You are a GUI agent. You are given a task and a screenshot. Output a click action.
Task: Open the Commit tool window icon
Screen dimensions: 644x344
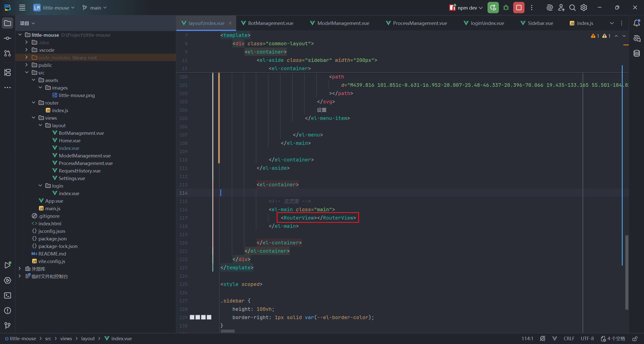(8, 38)
